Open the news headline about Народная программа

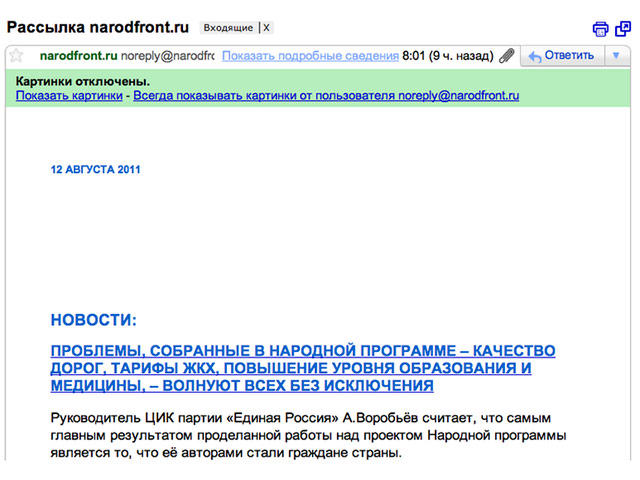(302, 368)
